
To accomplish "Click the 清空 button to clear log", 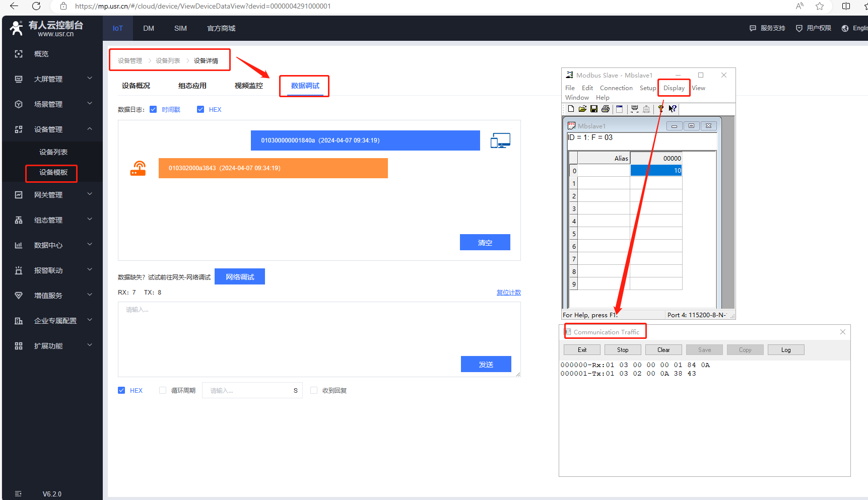I will (x=485, y=242).
